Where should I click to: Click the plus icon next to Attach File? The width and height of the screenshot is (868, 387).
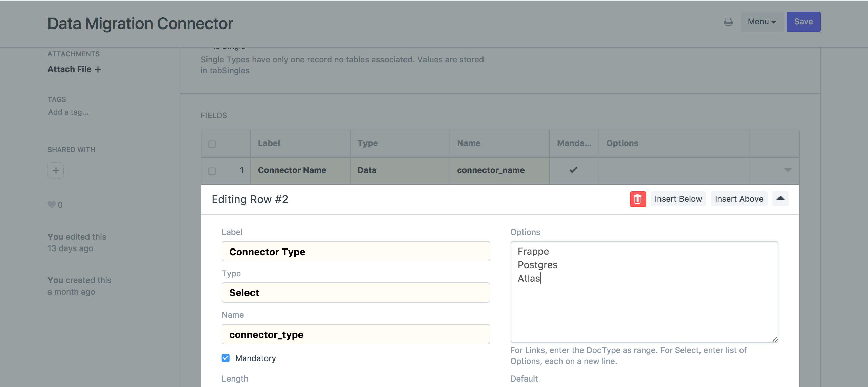tap(98, 69)
